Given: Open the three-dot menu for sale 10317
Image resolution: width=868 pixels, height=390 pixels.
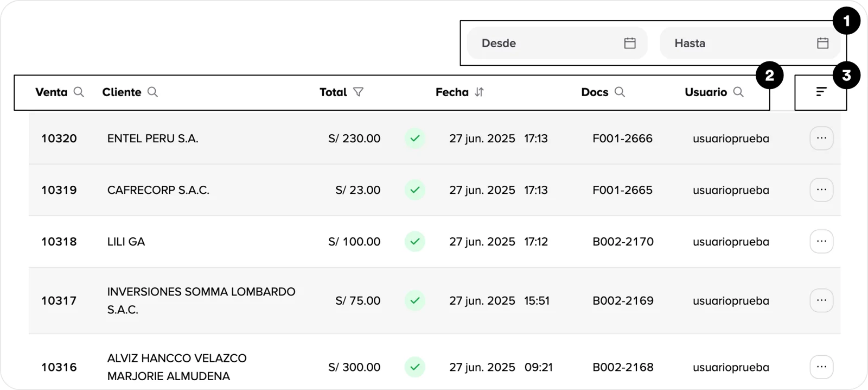Looking at the screenshot, I should 821,300.
